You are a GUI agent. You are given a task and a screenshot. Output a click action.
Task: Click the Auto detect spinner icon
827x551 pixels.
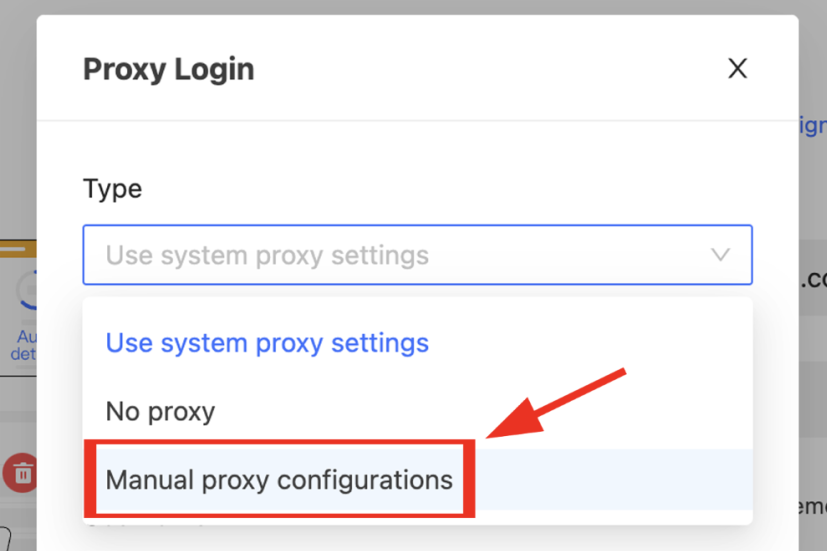pos(24,290)
